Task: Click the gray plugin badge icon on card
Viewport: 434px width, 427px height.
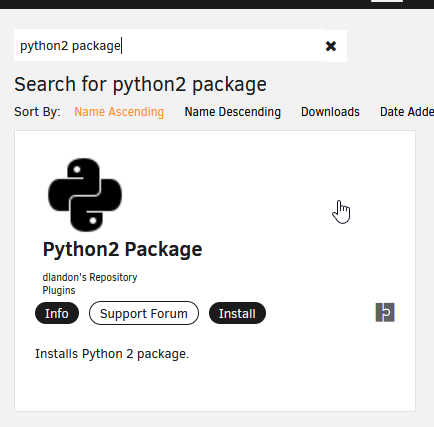Action: 385,312
